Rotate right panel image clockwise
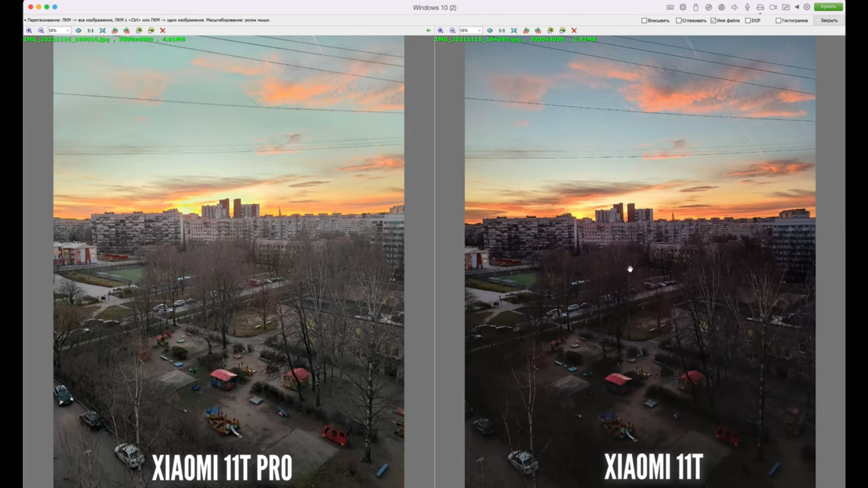Viewport: 868px width, 488px height. pos(538,30)
